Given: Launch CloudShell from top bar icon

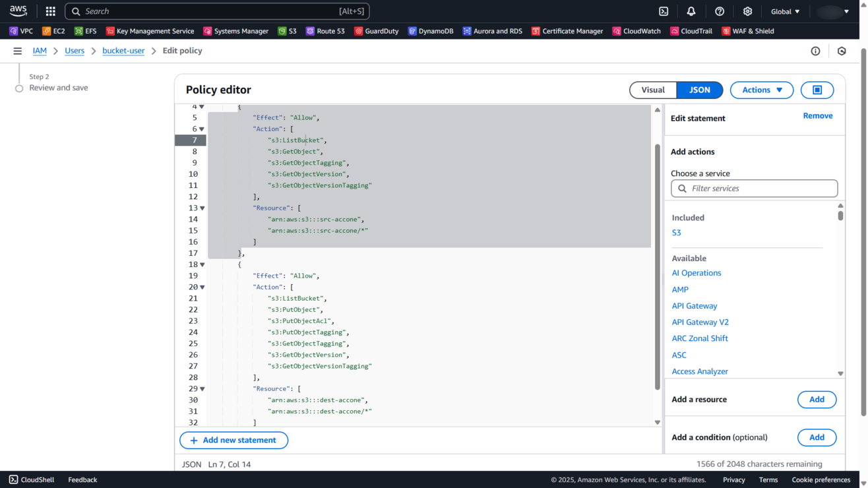Looking at the screenshot, I should coord(664,11).
